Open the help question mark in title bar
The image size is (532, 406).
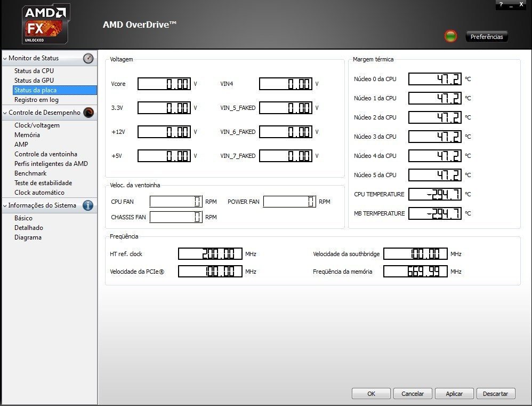coord(501,4)
